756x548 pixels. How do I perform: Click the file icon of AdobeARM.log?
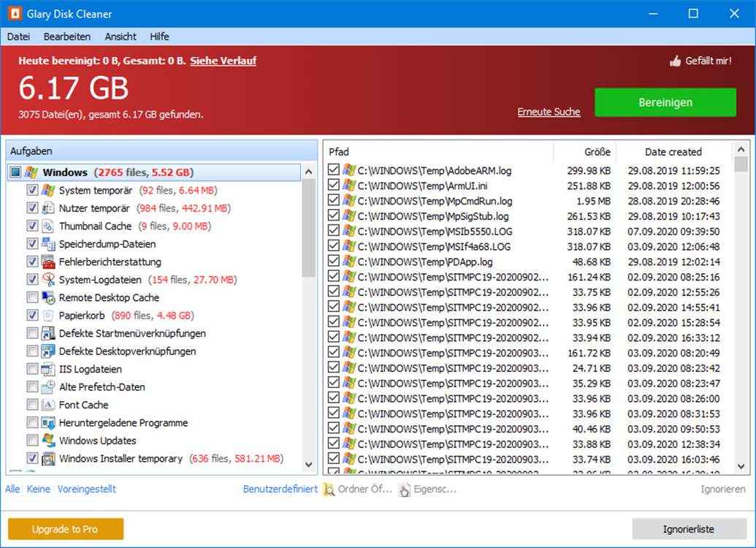[349, 170]
